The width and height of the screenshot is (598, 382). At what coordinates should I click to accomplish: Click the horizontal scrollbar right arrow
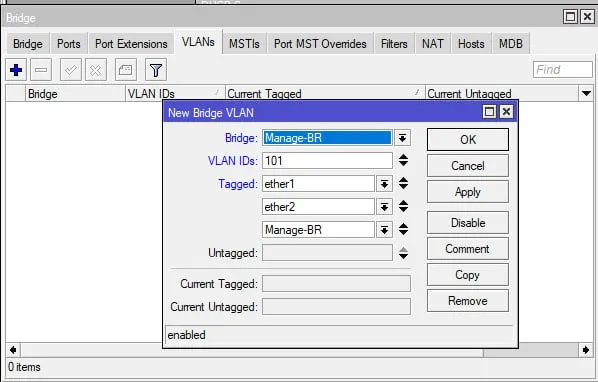coord(586,350)
